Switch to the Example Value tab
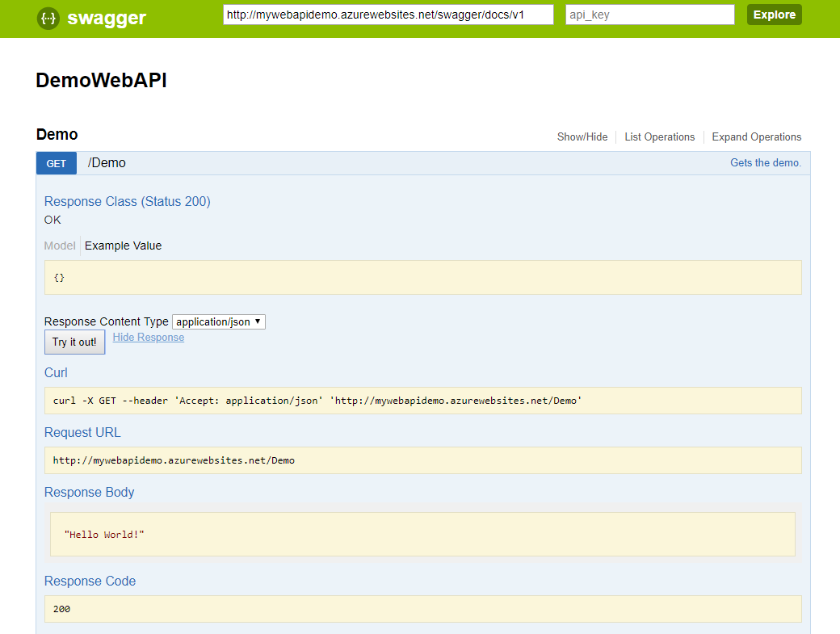Image resolution: width=840 pixels, height=634 pixels. coord(123,246)
